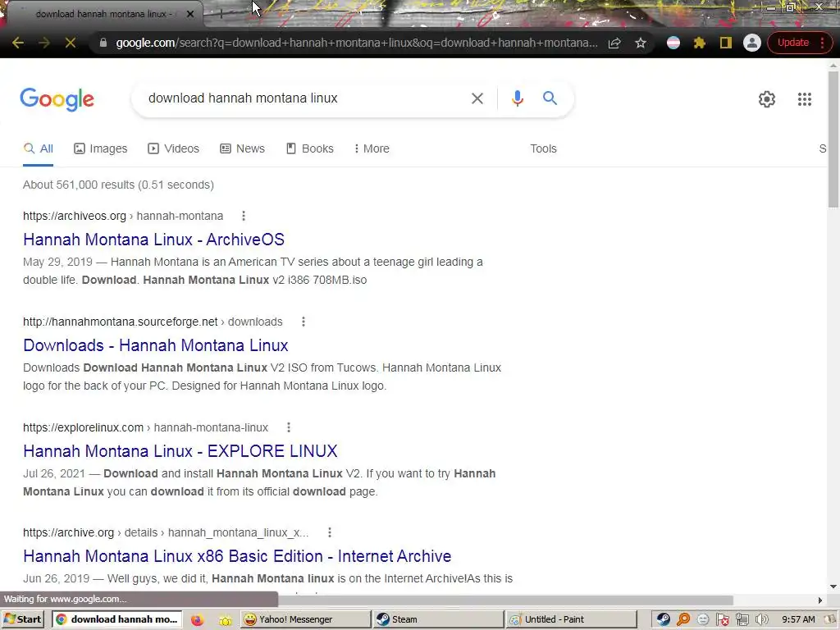840x630 pixels.
Task: Click the horizontal scrollbar right arrow
Action: coord(820,600)
